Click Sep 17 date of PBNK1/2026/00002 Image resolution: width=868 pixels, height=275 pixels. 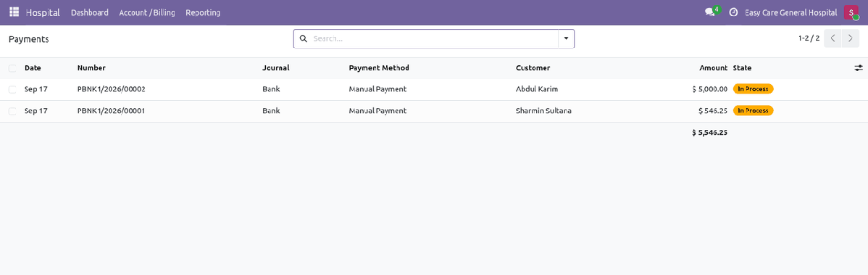click(x=36, y=89)
